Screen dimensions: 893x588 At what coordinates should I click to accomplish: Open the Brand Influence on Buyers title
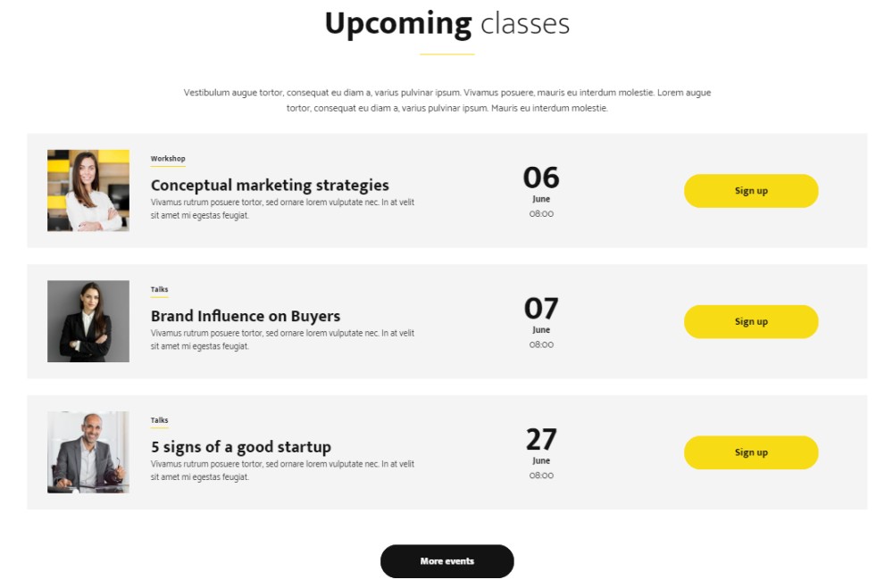click(x=246, y=316)
